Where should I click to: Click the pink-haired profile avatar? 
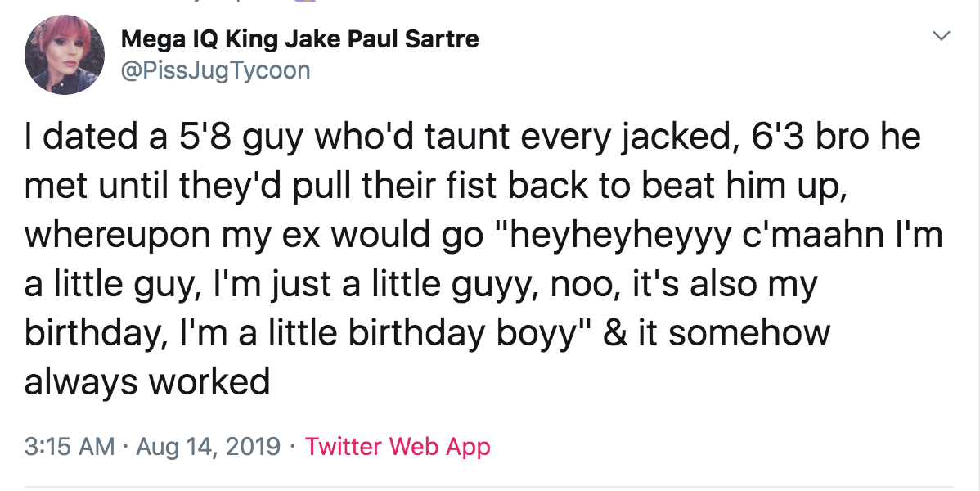pos(65,55)
